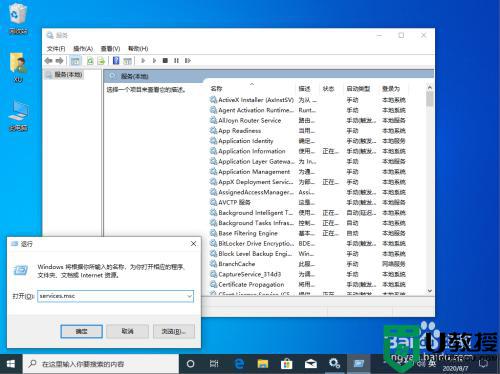Viewport: 500px width, 374px height.
Task: Open the 查看(V) menu
Action: [x=110, y=49]
